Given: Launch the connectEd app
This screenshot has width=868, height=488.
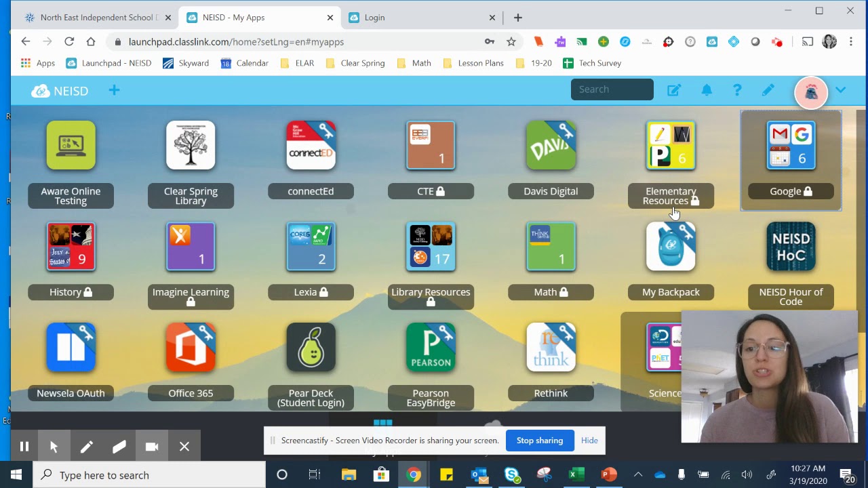Looking at the screenshot, I should [x=311, y=145].
